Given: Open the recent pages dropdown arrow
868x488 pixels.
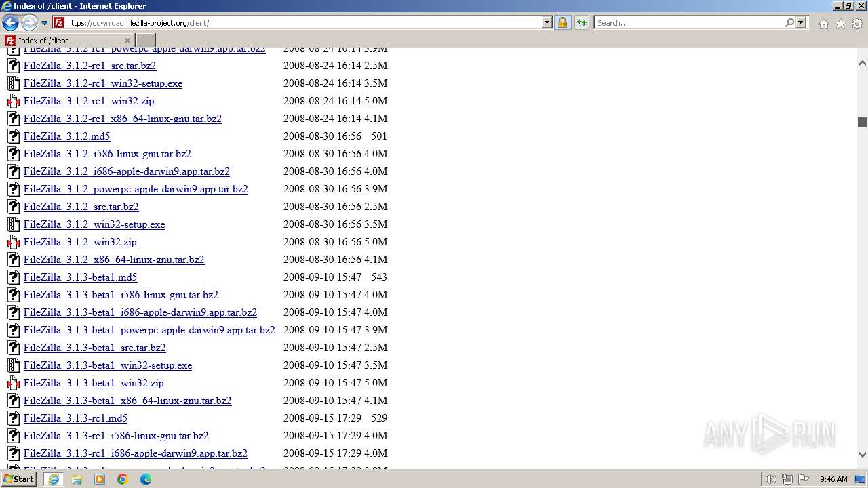Looking at the screenshot, I should pos(45,23).
